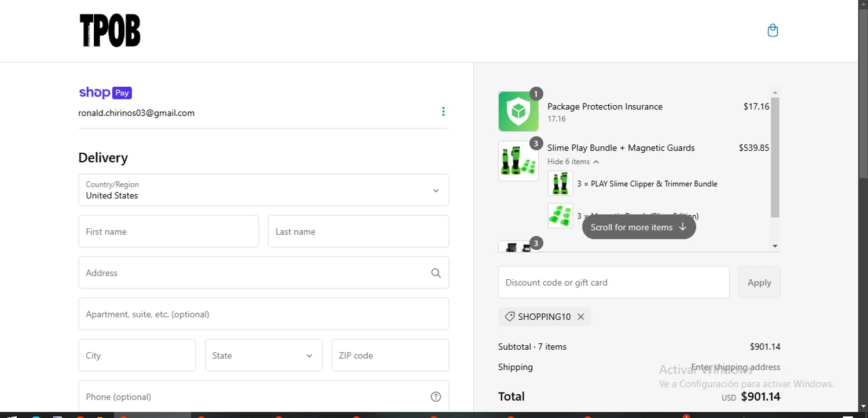Click the Slime Play Bundle product thumbnail
The image size is (868, 418).
coord(518,161)
